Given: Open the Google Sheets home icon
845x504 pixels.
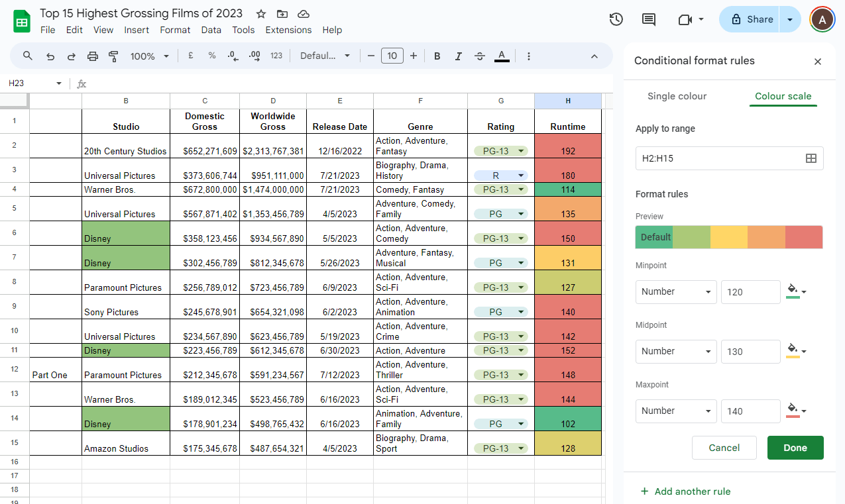Looking at the screenshot, I should (22, 21).
